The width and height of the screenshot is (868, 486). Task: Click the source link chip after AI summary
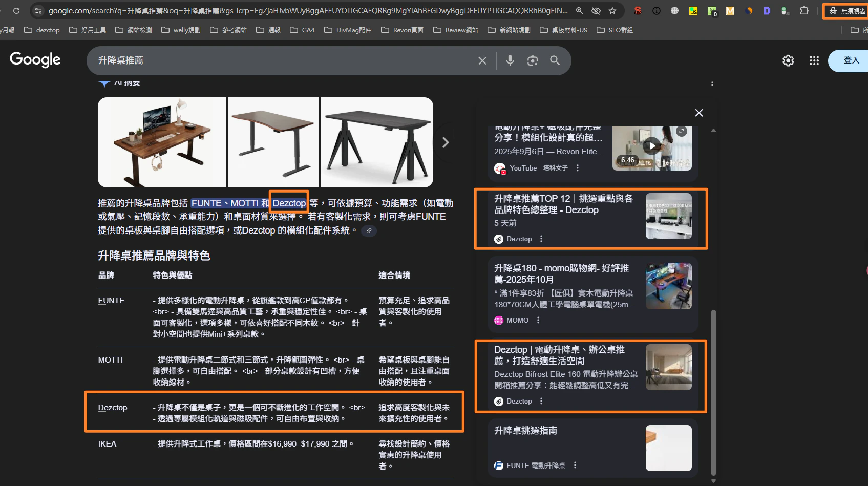coord(369,231)
